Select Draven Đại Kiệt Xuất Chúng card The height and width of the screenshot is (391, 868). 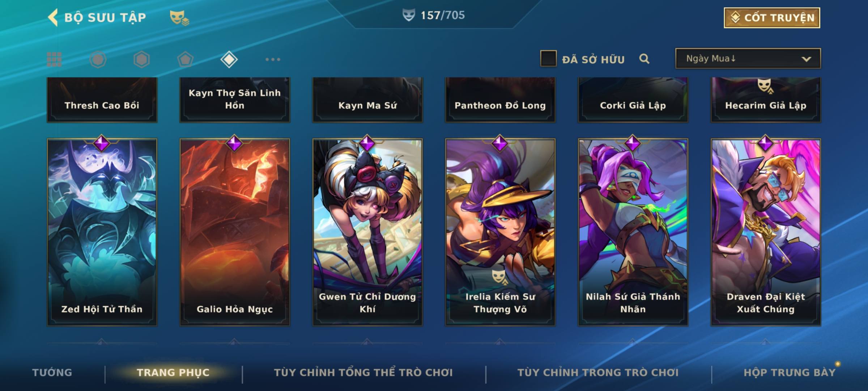click(766, 232)
